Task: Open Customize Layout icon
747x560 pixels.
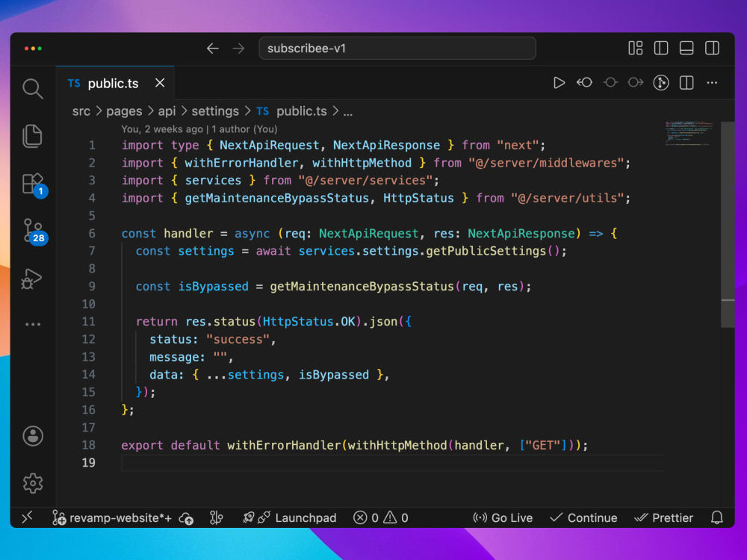Action: coord(636,48)
